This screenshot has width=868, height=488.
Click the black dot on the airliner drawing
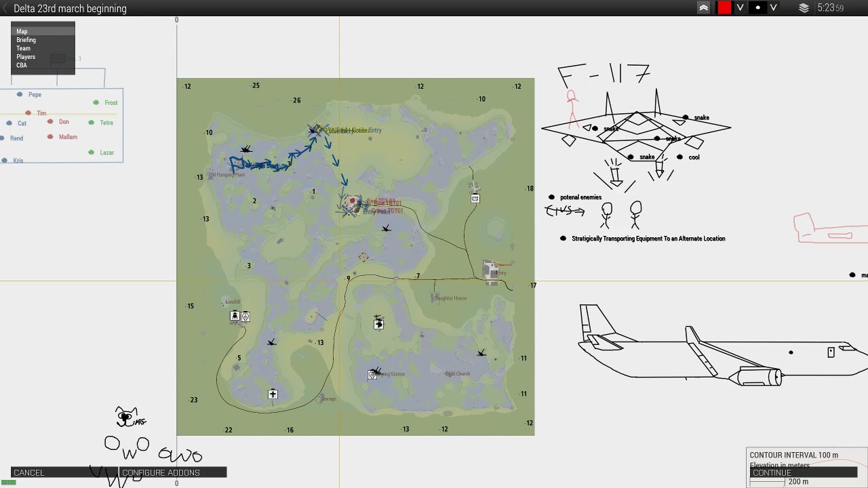791,352
